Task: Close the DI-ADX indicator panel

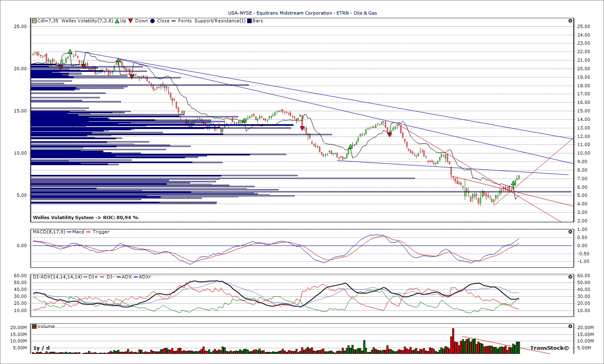Action: [x=570, y=277]
